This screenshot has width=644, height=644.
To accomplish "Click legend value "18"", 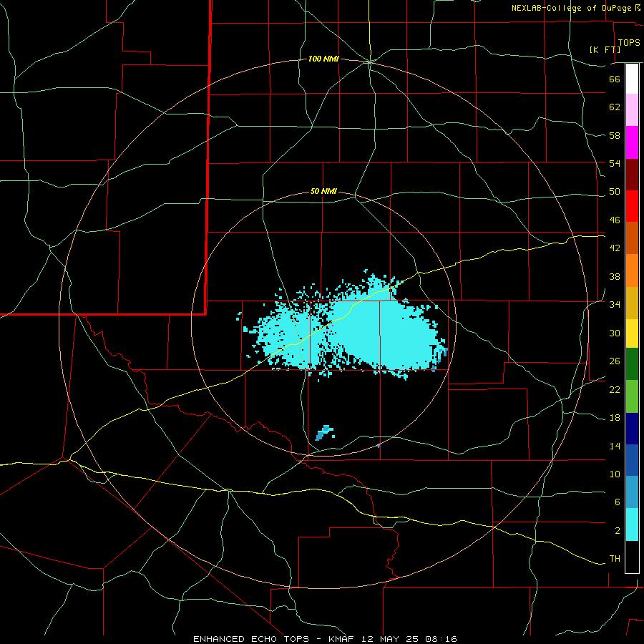I will pos(615,418).
